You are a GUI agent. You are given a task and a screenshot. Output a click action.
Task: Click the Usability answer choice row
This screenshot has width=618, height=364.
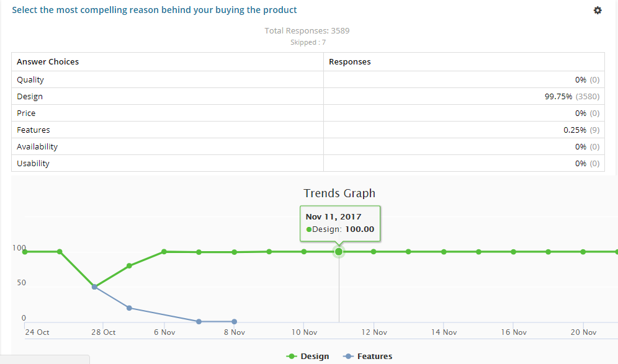coord(308,163)
